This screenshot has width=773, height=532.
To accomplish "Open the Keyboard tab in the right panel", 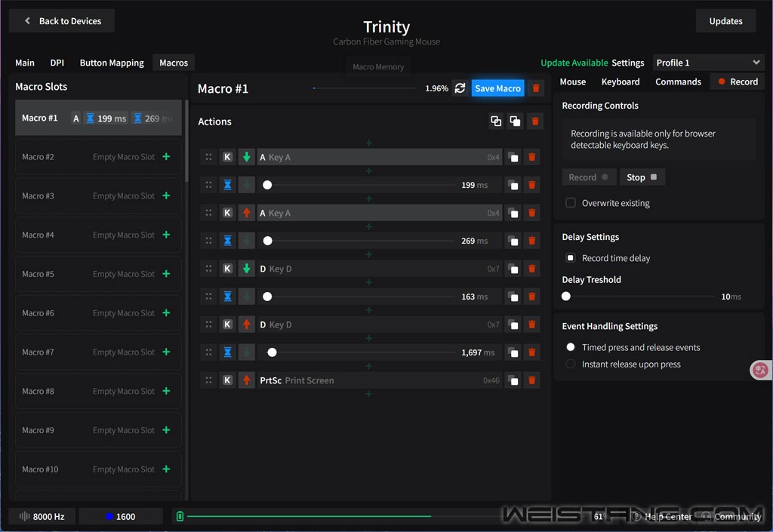I will (x=621, y=81).
